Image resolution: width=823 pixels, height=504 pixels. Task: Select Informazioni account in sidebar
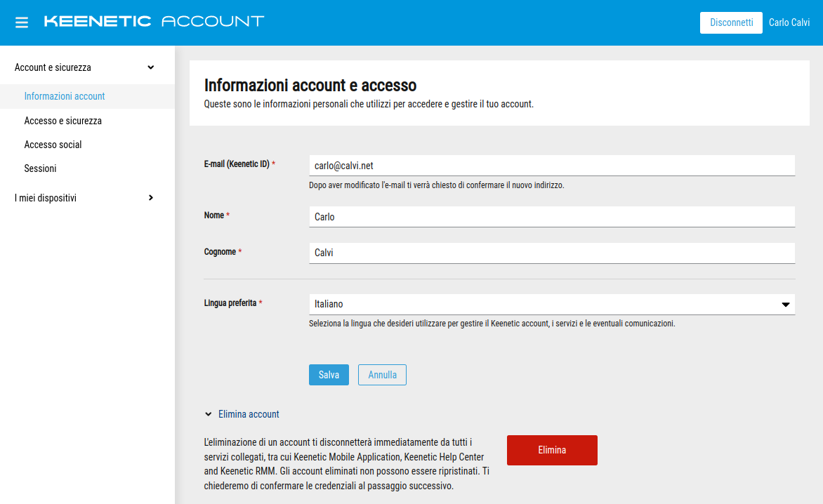[65, 96]
